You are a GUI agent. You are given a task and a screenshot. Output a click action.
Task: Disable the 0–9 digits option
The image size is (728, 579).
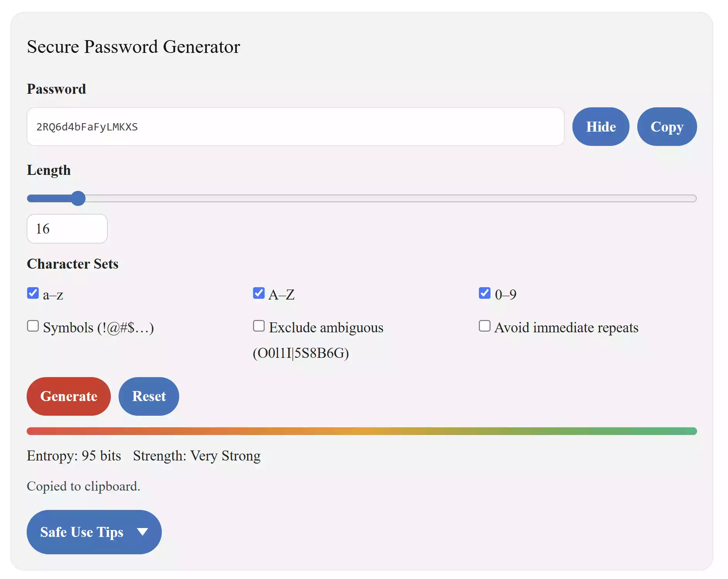pyautogui.click(x=484, y=293)
